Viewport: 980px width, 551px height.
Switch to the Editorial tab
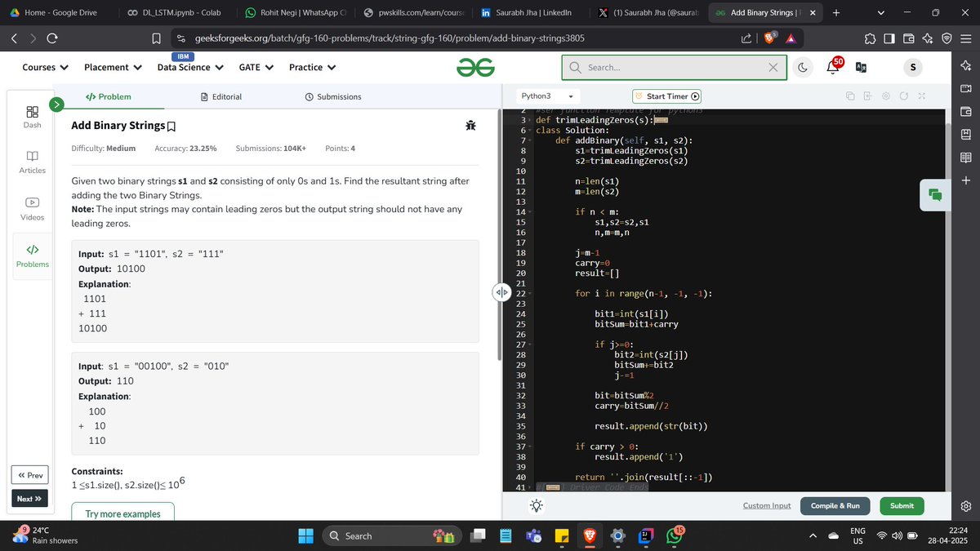click(x=221, y=96)
